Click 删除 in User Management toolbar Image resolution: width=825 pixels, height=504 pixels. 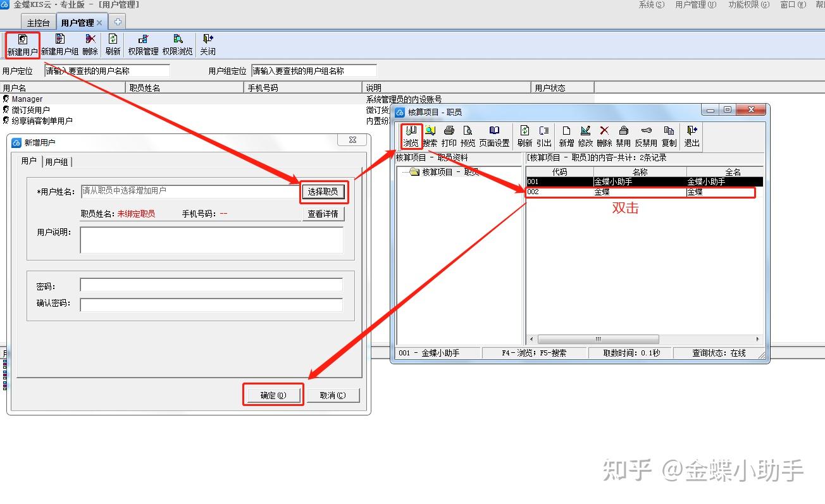point(90,45)
